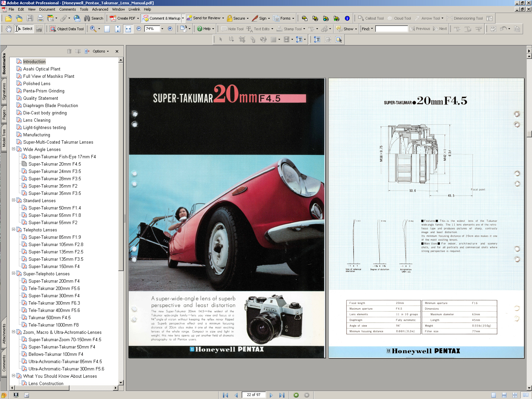
Task: Click the Print icon in toolbar
Action: point(41,18)
